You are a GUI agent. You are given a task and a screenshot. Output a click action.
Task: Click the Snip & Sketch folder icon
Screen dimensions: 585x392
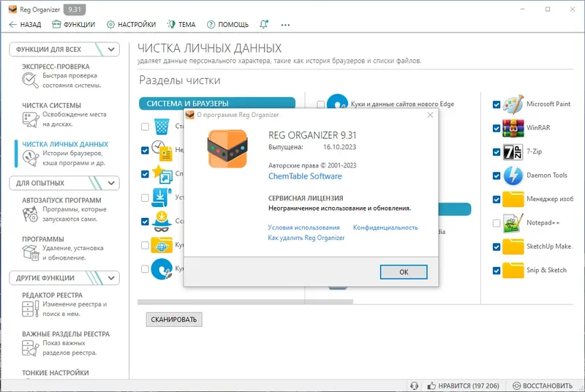(x=513, y=271)
